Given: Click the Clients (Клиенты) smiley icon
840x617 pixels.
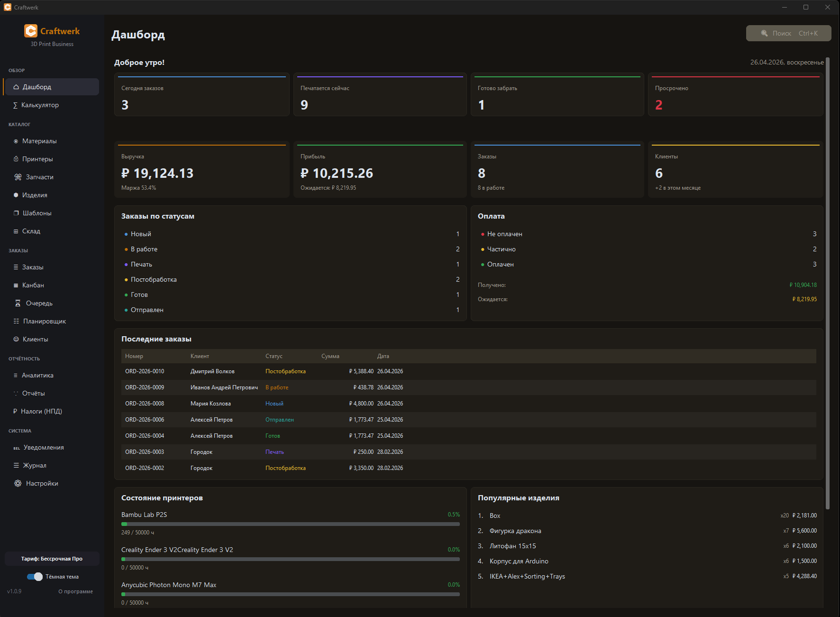Looking at the screenshot, I should (16, 340).
